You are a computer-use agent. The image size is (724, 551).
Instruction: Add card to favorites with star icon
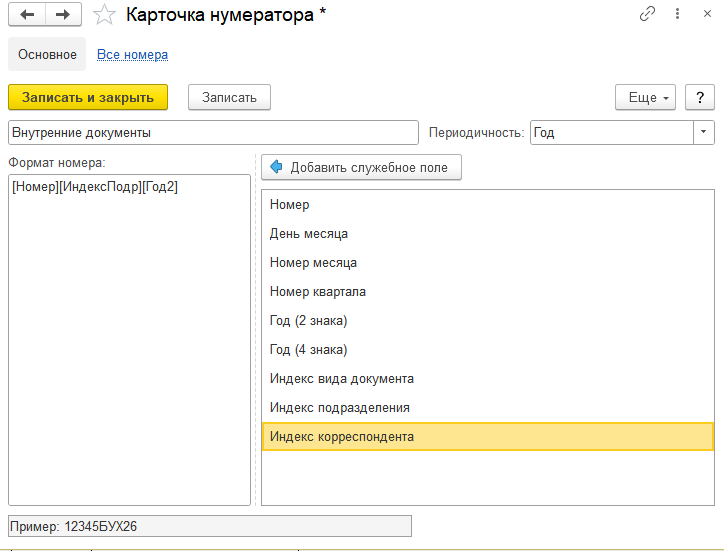click(103, 15)
